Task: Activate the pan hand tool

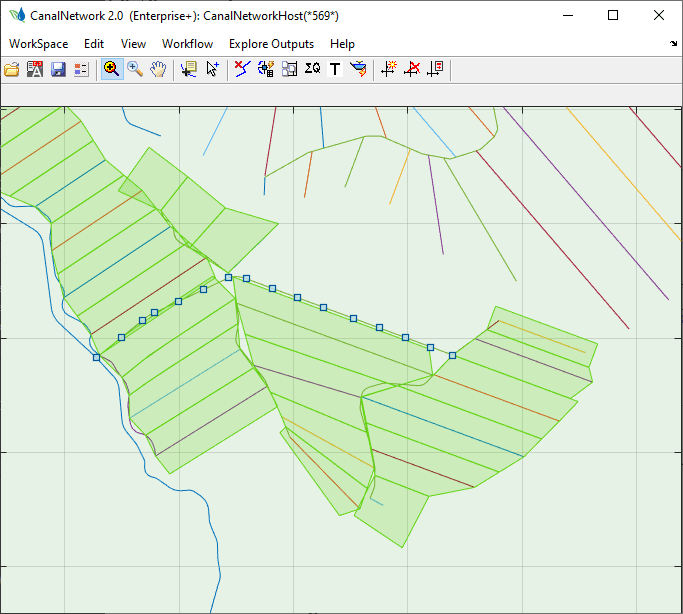Action: coord(158,69)
